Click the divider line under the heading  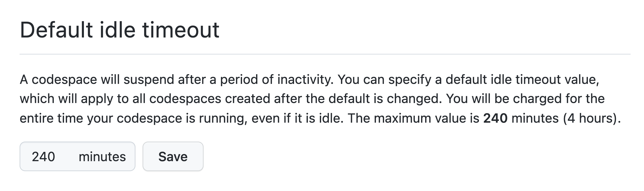coord(325,54)
